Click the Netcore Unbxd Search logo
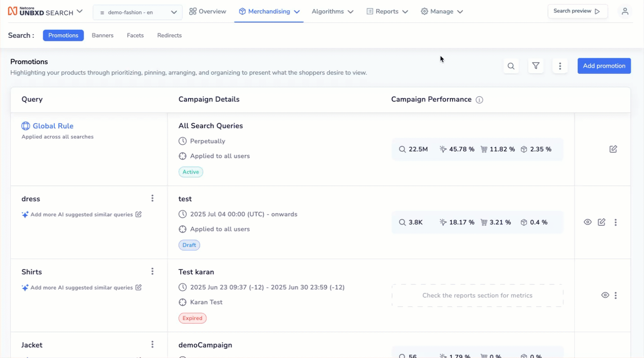This screenshot has width=644, height=358. click(40, 11)
